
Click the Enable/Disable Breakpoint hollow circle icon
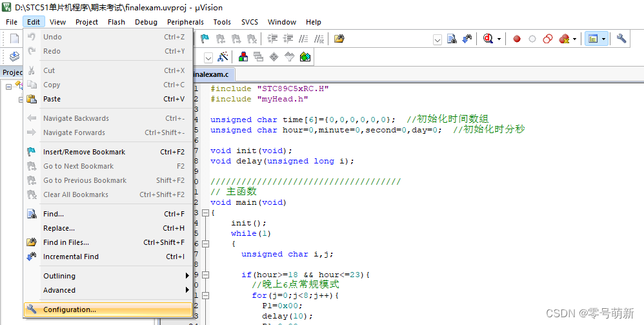pyautogui.click(x=532, y=39)
